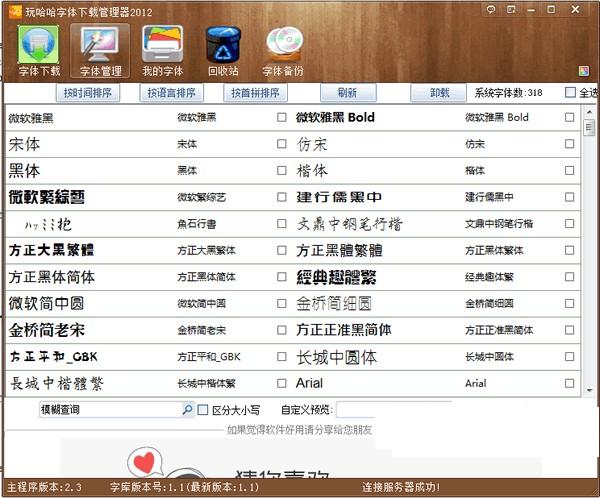
Task: Click the 自定义预览 custom preview input field
Action: point(394,410)
